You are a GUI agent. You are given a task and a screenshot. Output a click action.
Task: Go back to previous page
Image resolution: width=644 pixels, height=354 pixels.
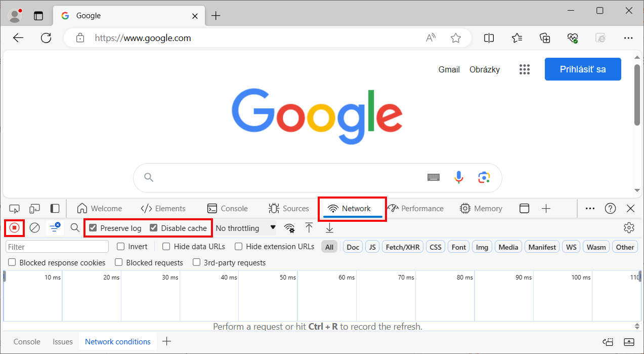pos(18,38)
